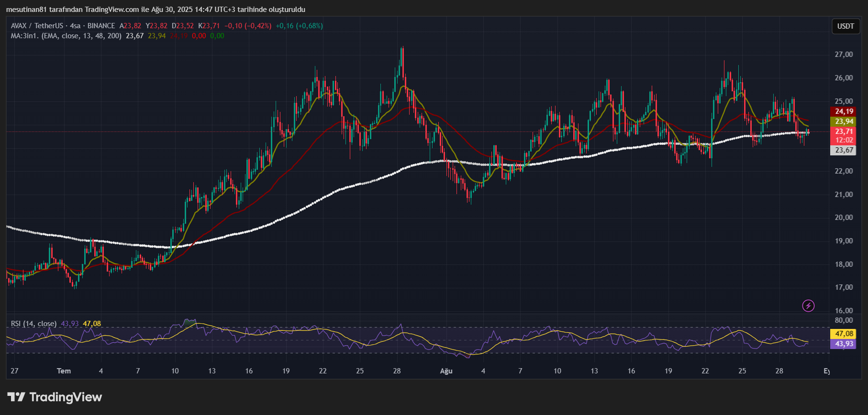Viewport: 868px width, 415px height.
Task: Click the 27,00 price scale level
Action: (844, 55)
